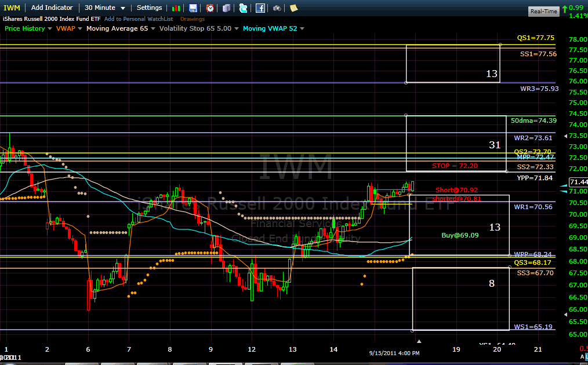Click the binoculars icon in toolbar

[x=277, y=8]
